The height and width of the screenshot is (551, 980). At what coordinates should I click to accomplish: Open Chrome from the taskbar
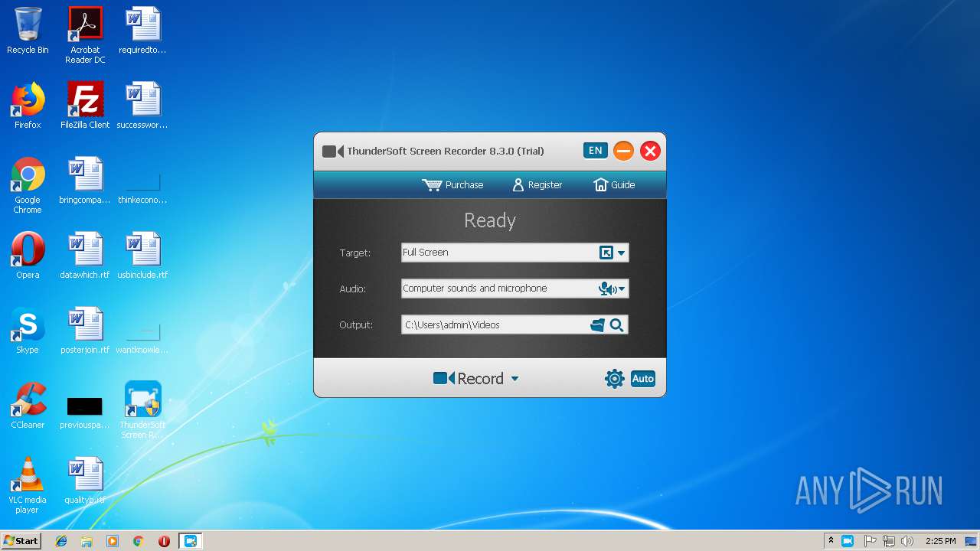(139, 541)
